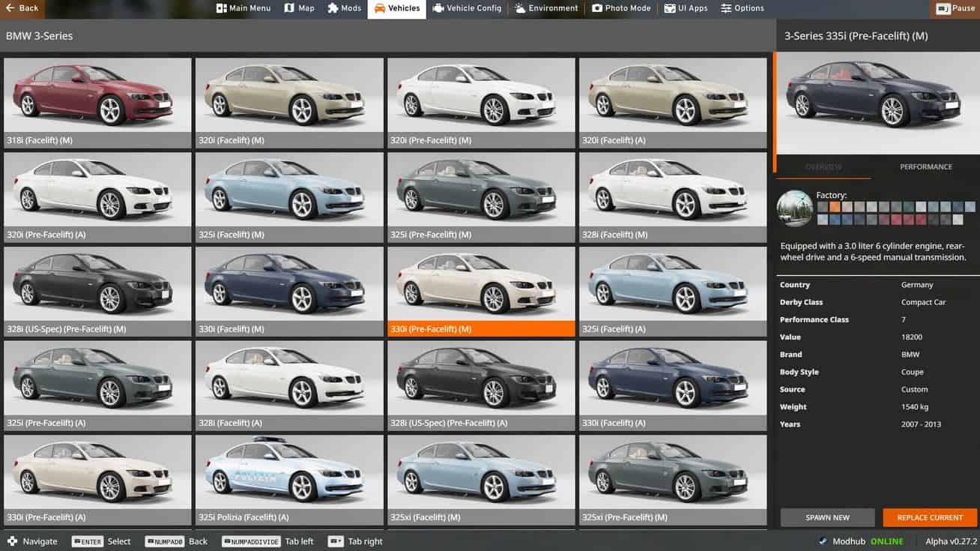Screen dimensions: 980x551
Task: Pick the orange factory color swatch
Action: point(835,207)
